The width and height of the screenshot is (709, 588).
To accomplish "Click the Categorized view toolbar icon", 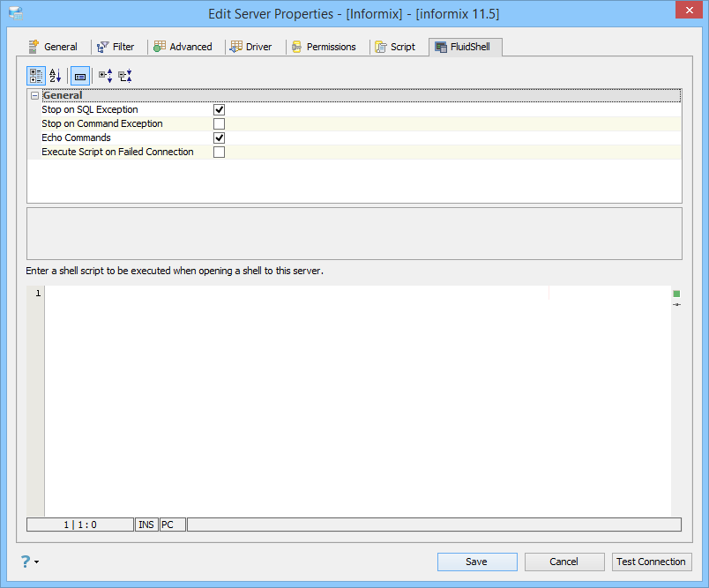I will point(36,76).
